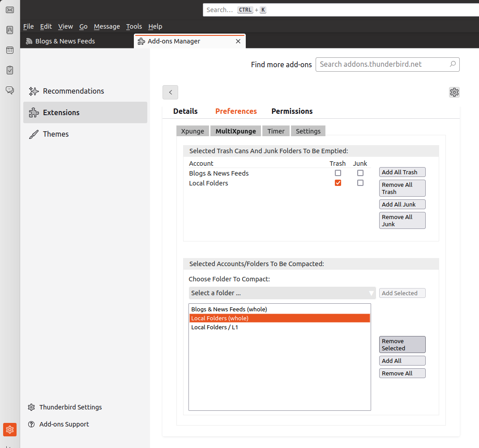Go to Recommendations in the sidebar
This screenshot has height=448, width=479.
(x=85, y=91)
